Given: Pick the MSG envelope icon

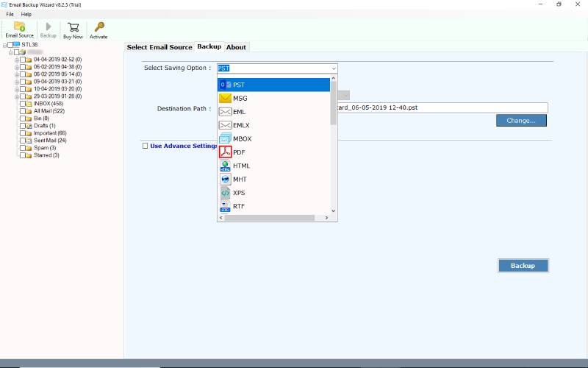Looking at the screenshot, I should click(x=225, y=99).
